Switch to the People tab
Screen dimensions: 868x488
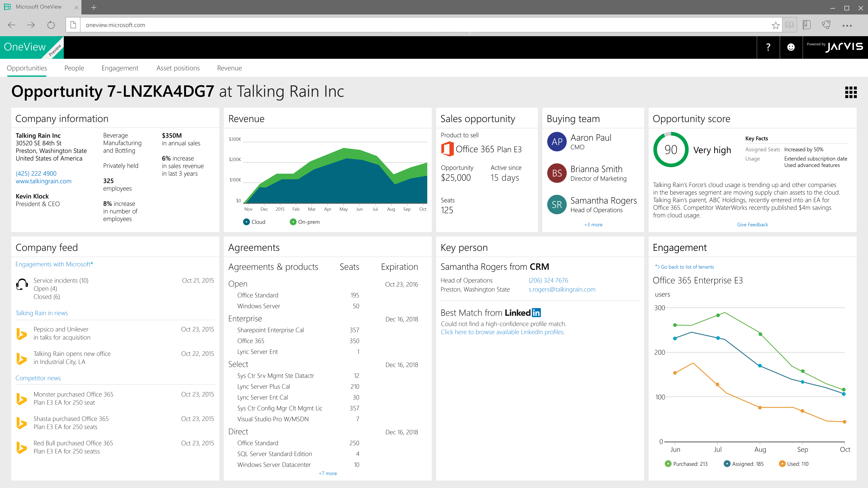74,68
